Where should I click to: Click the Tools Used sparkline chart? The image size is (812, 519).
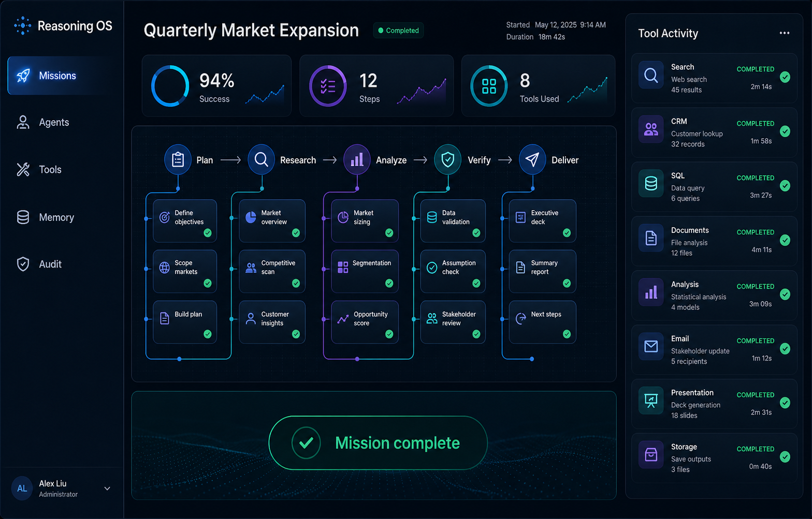[588, 90]
